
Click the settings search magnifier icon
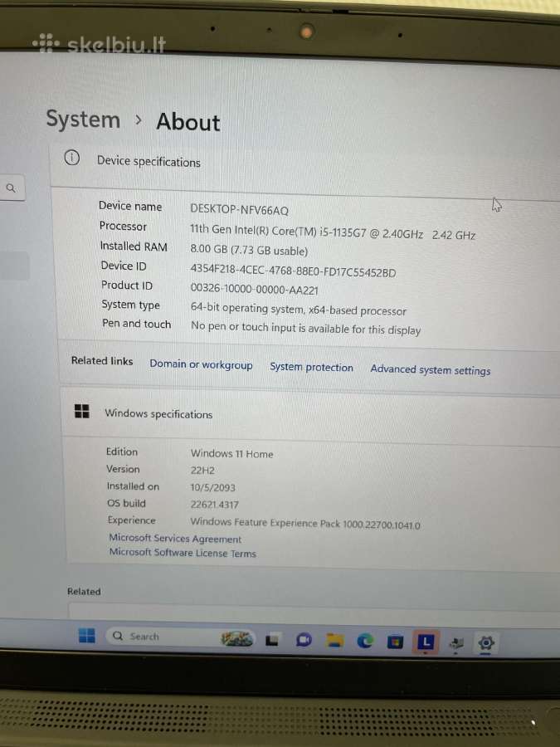click(11, 188)
